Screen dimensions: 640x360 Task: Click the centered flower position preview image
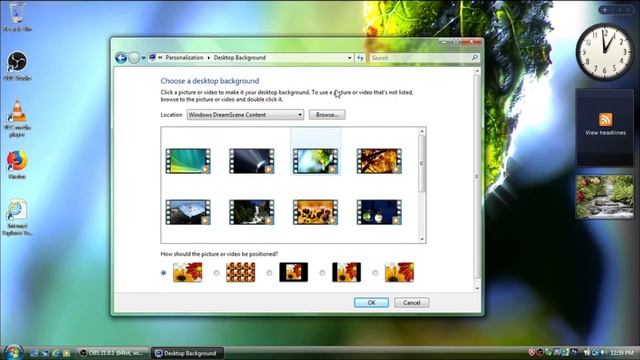click(x=293, y=272)
